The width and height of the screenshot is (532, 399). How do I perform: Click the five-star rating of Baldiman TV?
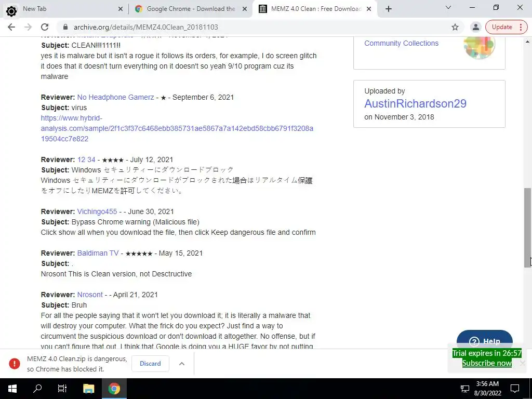(139, 254)
